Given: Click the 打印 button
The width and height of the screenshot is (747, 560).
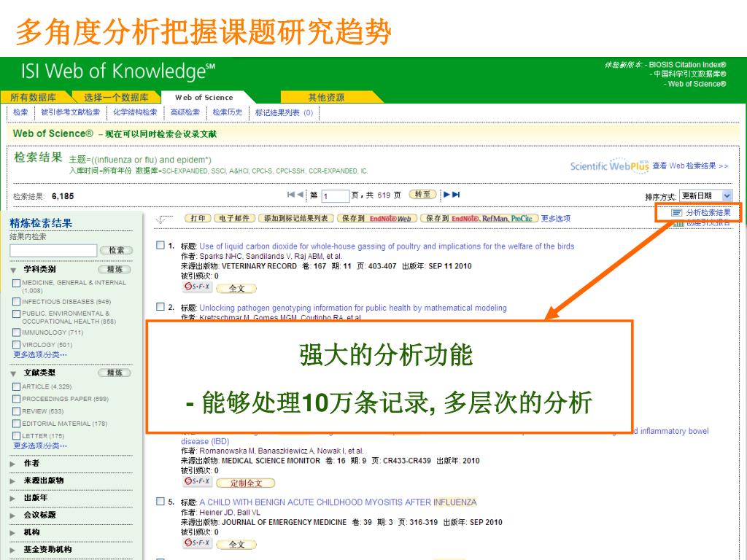Looking at the screenshot, I should click(x=198, y=218).
